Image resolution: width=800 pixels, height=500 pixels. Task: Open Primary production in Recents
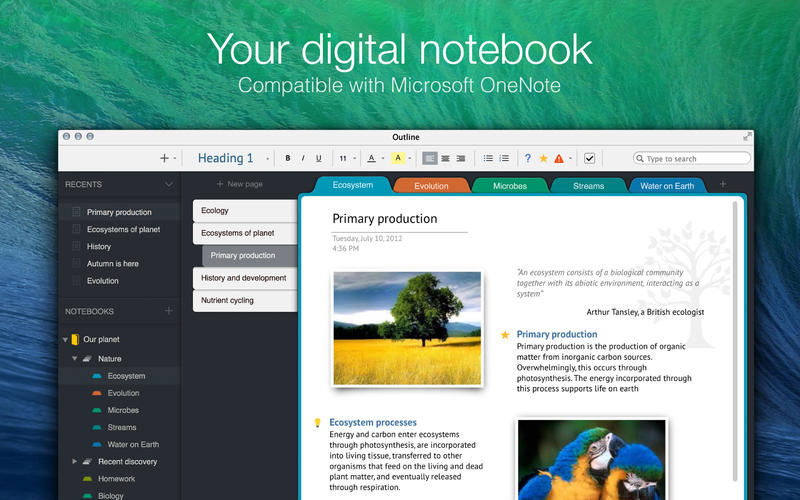(x=119, y=212)
